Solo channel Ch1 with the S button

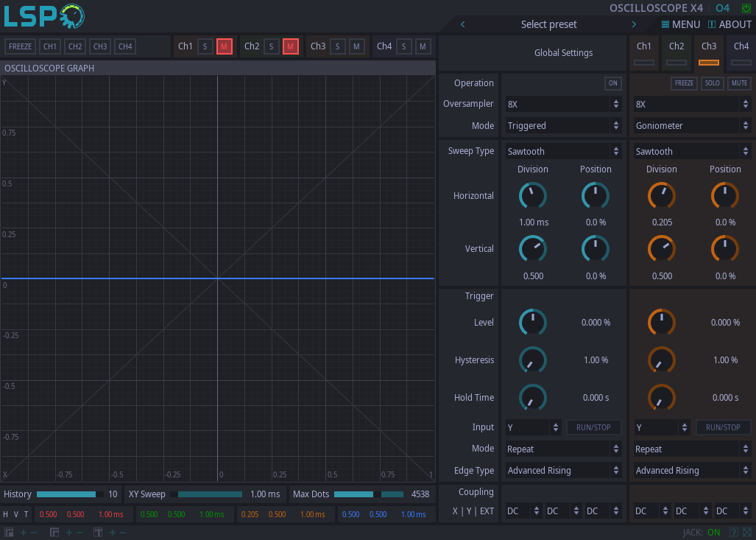205,46
